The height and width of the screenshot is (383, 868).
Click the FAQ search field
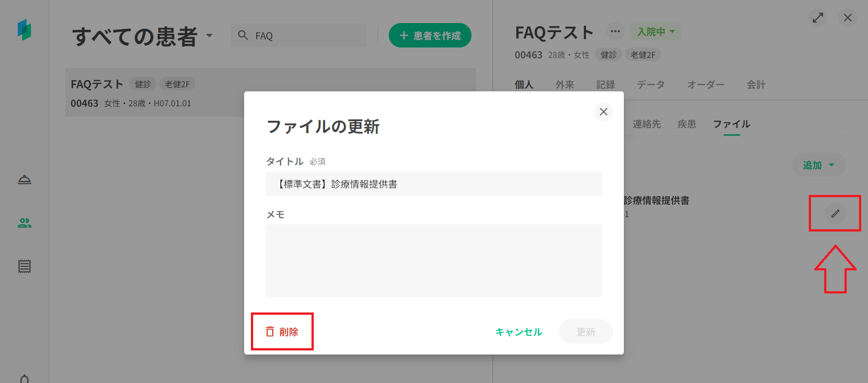299,35
